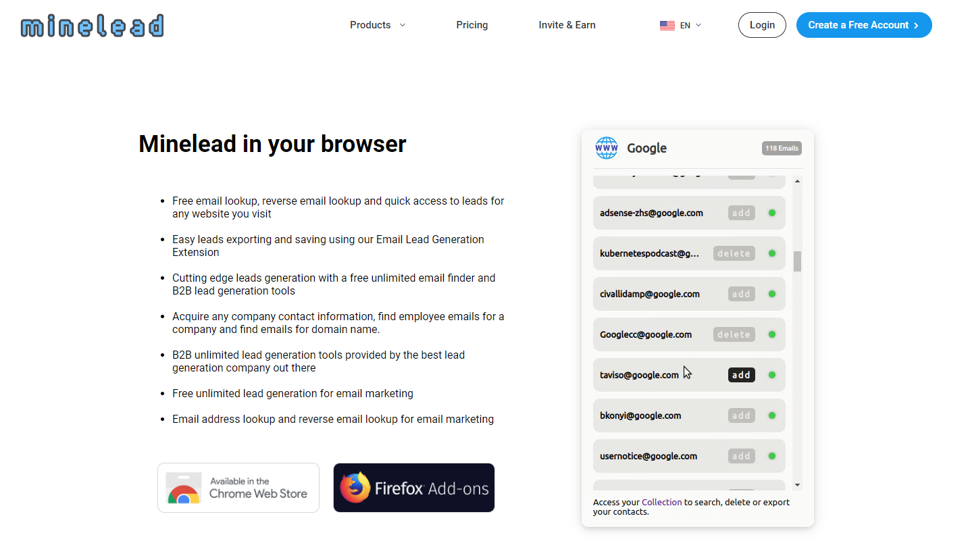Screen dimensions: 968x560
Task: Add civallidamp@google.com to collection
Action: (x=742, y=294)
